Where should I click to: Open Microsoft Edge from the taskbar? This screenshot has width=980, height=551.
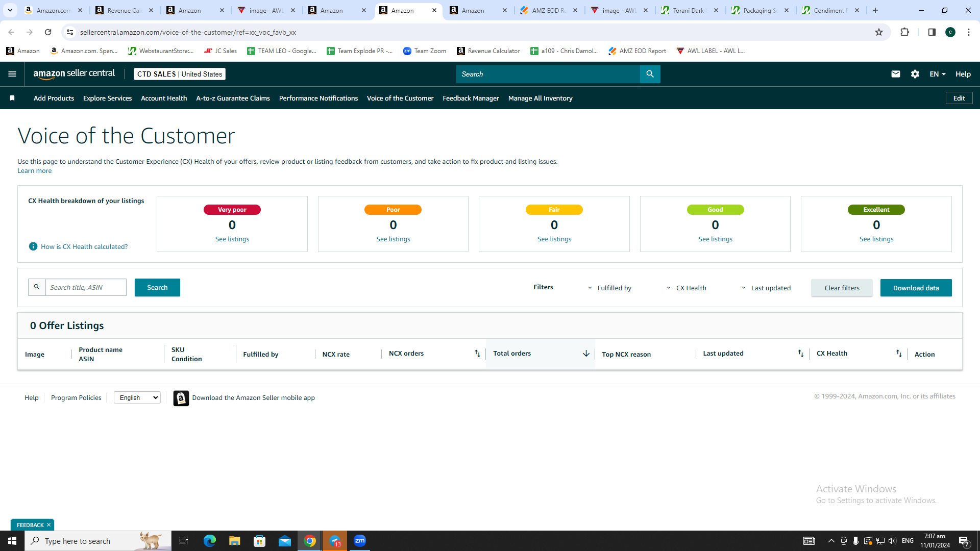[209, 541]
